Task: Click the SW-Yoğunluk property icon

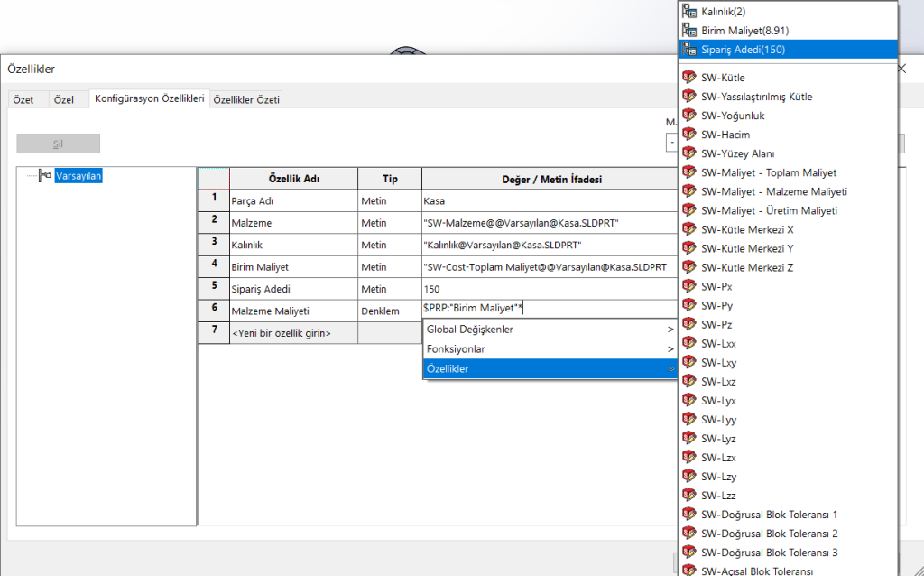Action: [x=689, y=116]
